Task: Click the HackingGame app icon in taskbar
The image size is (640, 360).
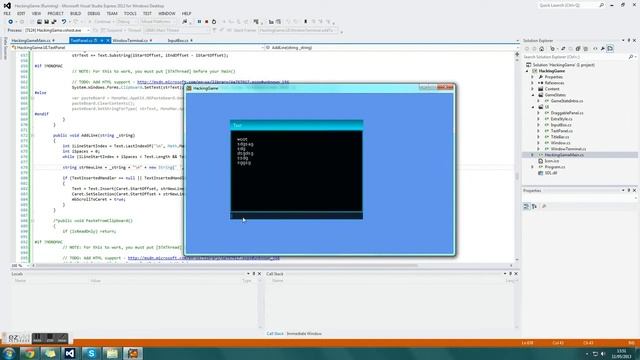Action: (133, 353)
